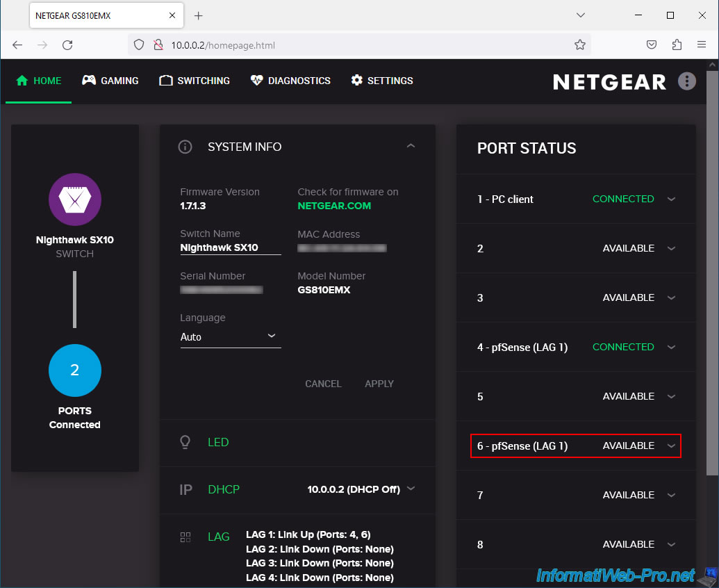Open the Diagnostics tab
719x588 pixels.
point(290,81)
